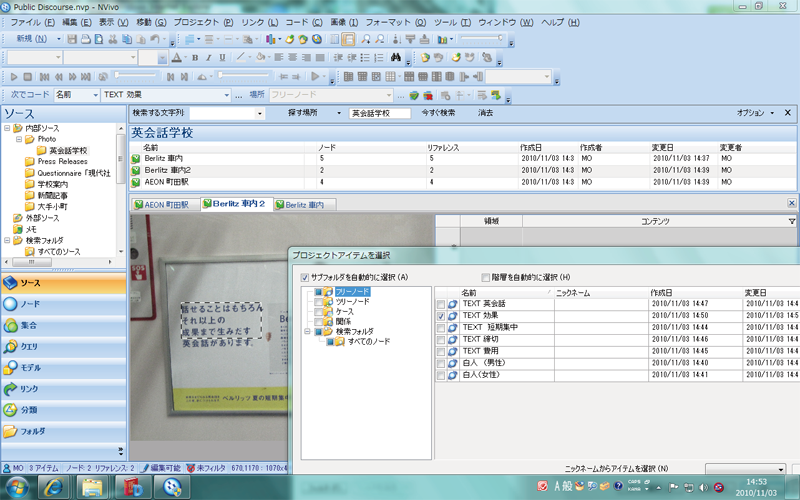The height and width of the screenshot is (500, 800).
Task: Click the Cut scissors icon
Action: point(113,39)
